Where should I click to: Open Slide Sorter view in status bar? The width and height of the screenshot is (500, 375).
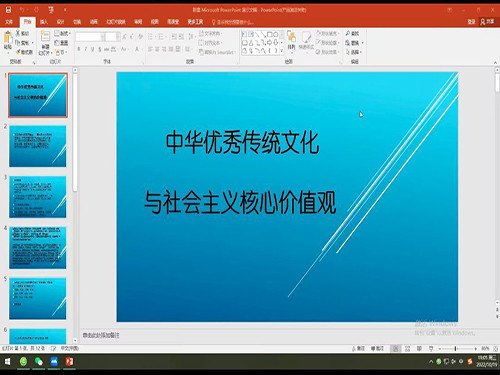pos(407,348)
